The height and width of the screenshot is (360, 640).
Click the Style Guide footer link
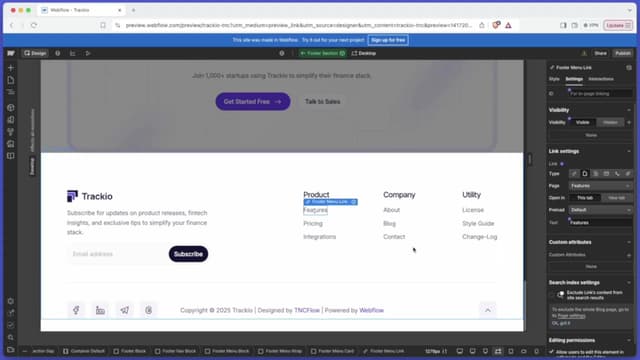(x=478, y=223)
